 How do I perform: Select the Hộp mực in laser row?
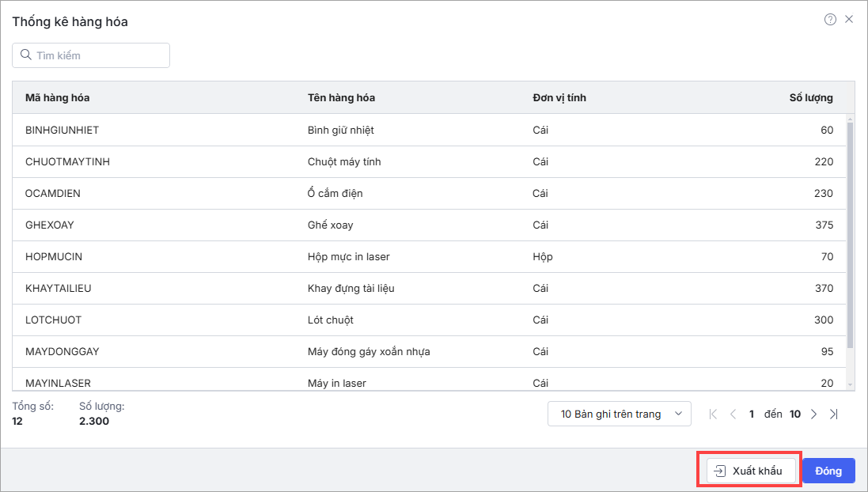(348, 256)
